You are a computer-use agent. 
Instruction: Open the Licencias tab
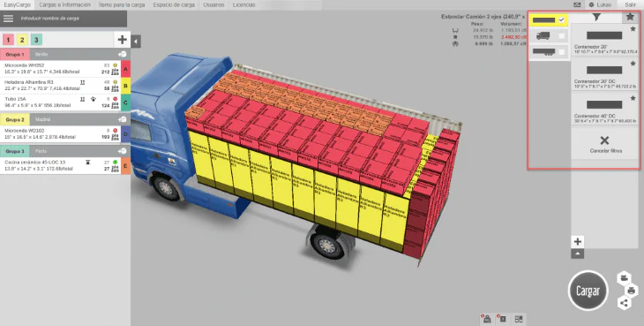(244, 5)
